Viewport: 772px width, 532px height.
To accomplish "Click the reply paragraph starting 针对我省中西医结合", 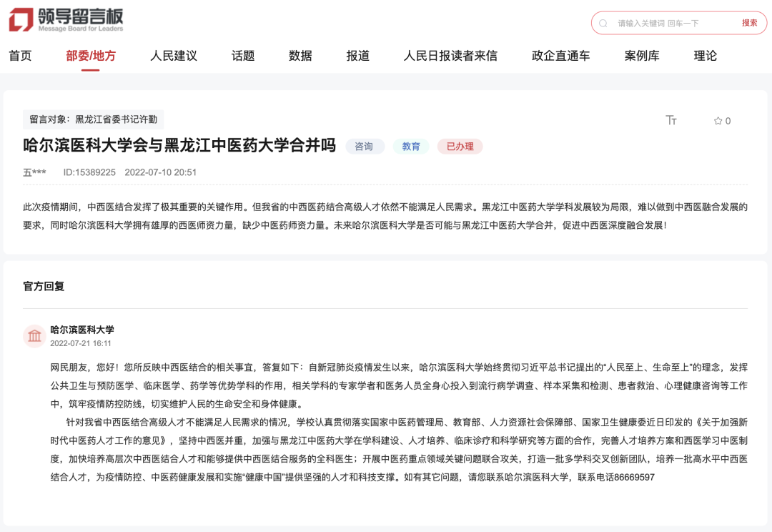I will click(399, 450).
